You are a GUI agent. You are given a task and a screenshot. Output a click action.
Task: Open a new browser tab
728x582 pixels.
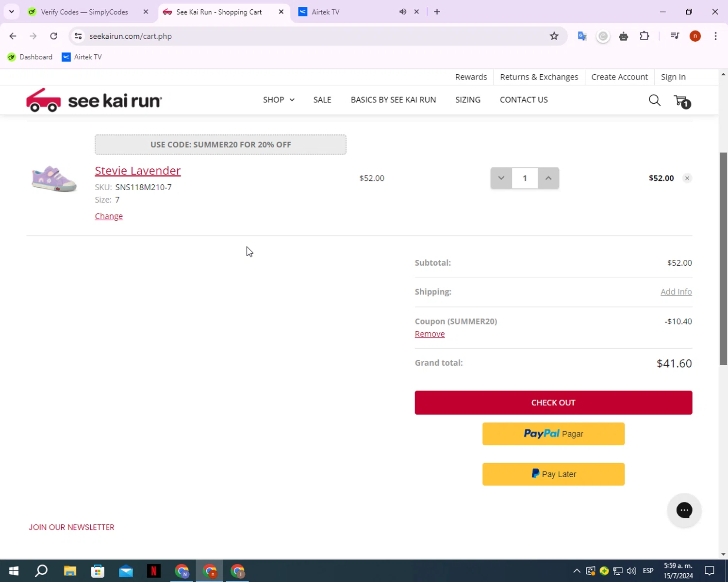coord(437,12)
